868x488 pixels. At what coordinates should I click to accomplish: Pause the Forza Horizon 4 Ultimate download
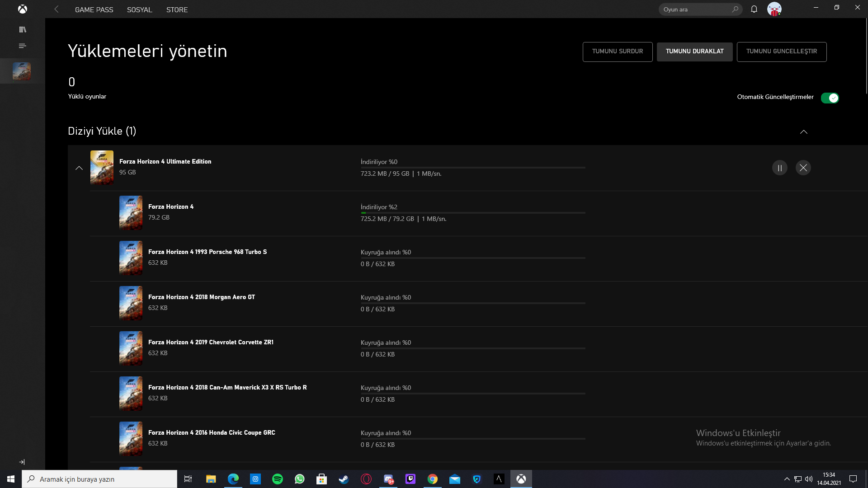click(x=780, y=168)
